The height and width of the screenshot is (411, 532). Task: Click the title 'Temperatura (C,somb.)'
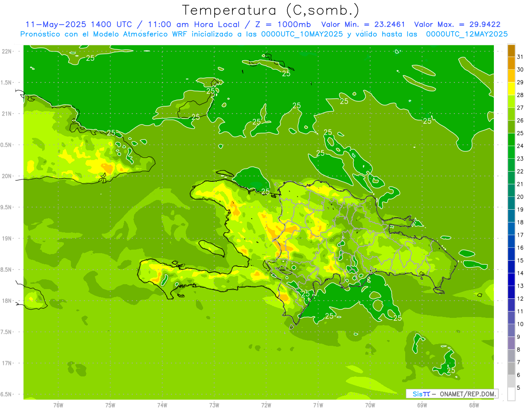(x=270, y=10)
